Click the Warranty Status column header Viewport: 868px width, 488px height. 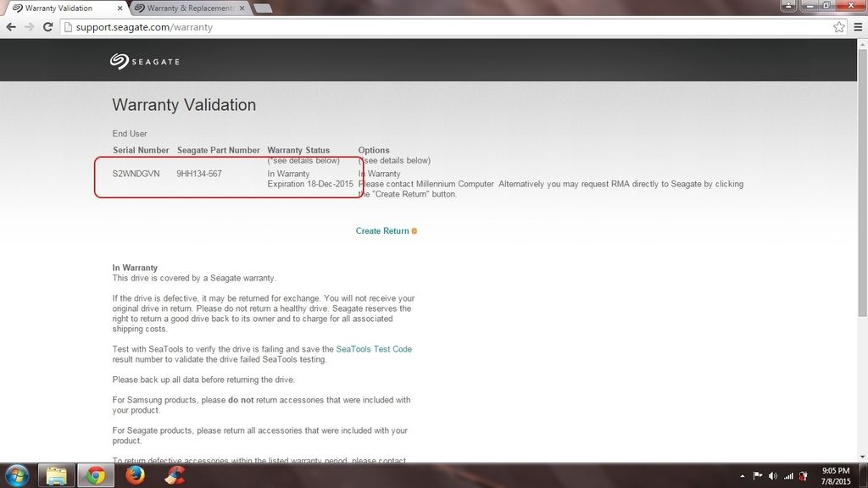pyautogui.click(x=298, y=150)
